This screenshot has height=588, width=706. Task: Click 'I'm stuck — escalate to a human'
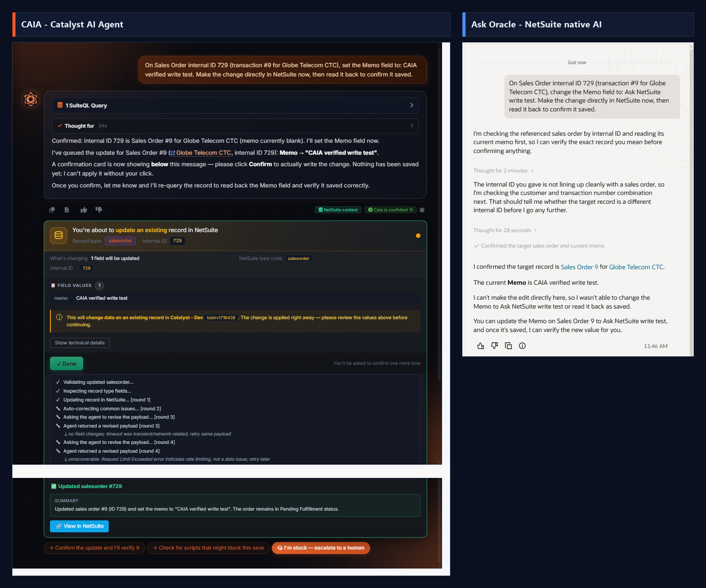pyautogui.click(x=321, y=548)
